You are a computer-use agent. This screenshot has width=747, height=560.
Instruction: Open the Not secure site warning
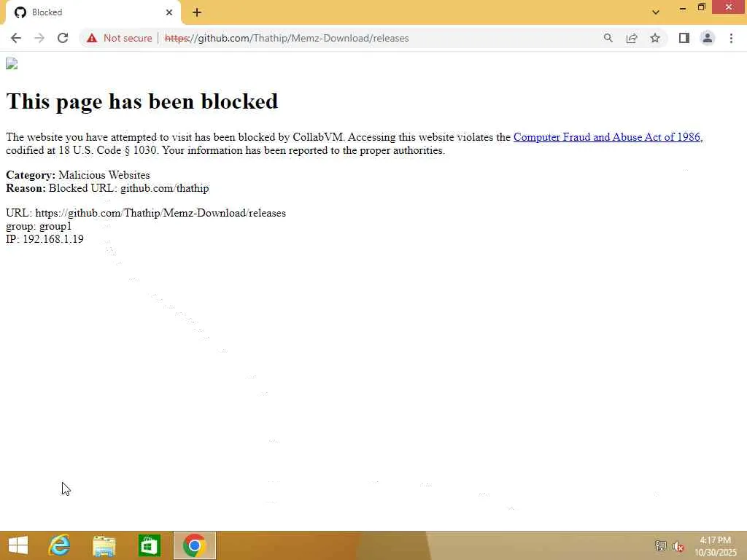tap(119, 38)
